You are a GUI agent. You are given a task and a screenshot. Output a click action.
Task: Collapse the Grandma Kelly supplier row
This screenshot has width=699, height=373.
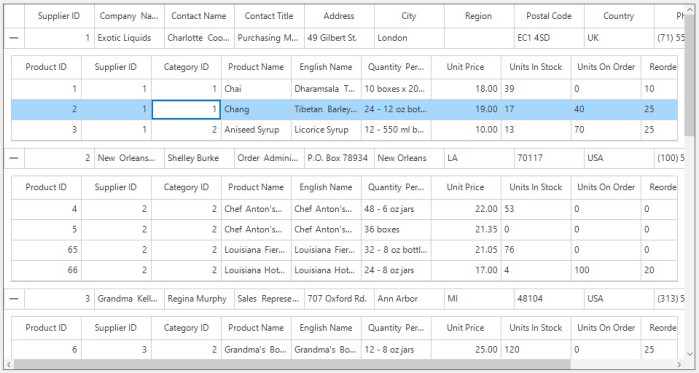[14, 299]
